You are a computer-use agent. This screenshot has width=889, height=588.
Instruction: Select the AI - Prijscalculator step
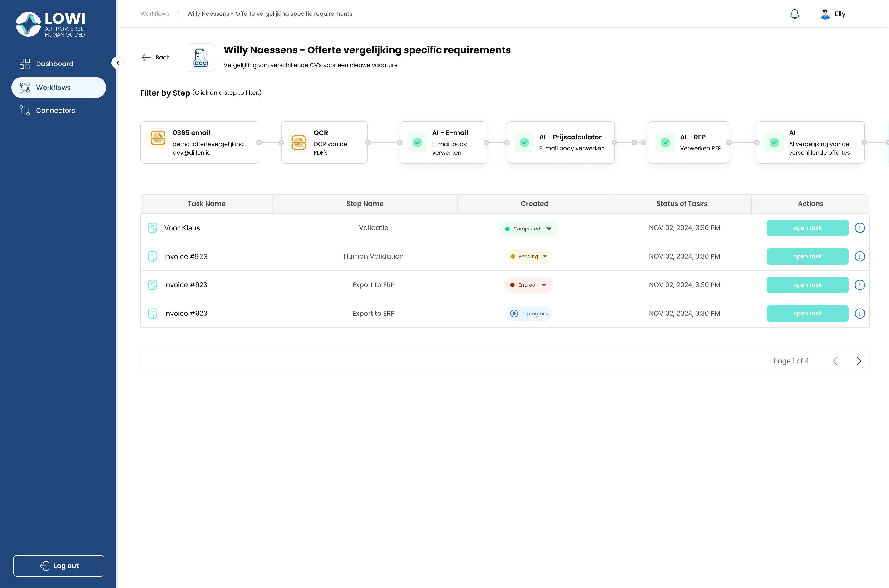point(560,142)
